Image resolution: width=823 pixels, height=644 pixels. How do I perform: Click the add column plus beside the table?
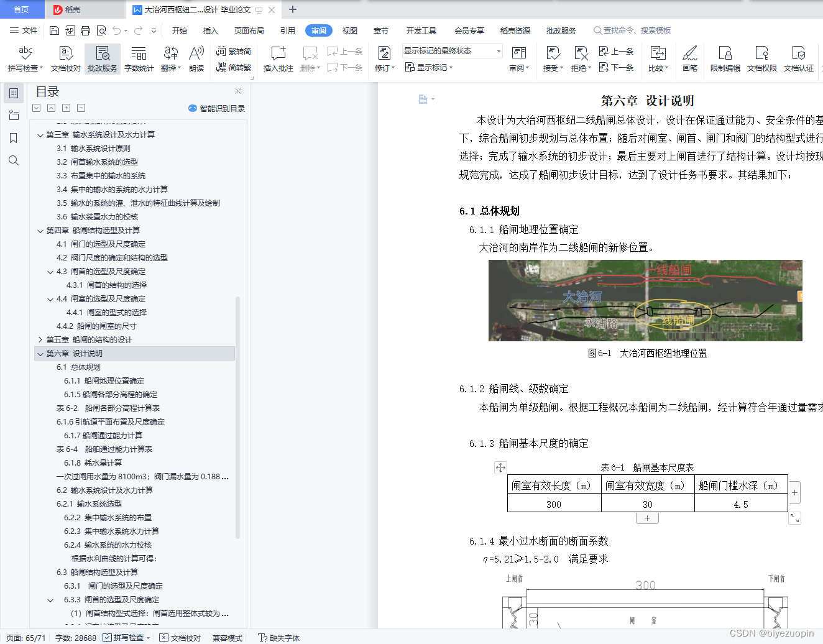pyautogui.click(x=794, y=493)
